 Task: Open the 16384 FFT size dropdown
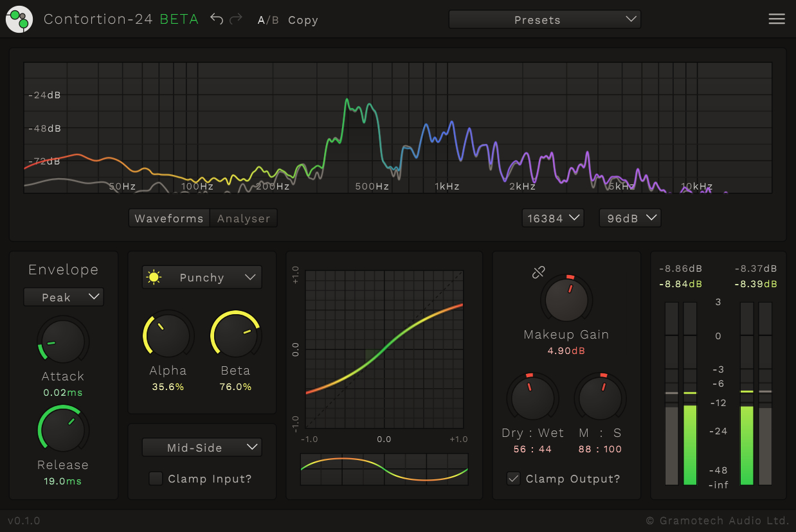coord(553,218)
